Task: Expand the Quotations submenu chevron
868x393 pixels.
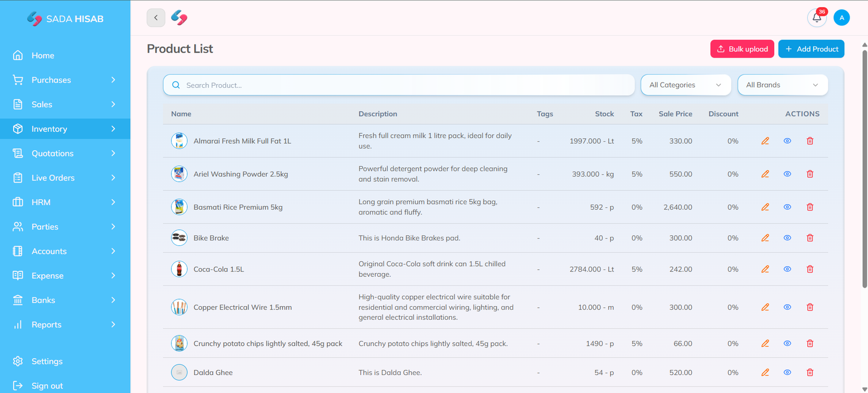Action: [113, 153]
